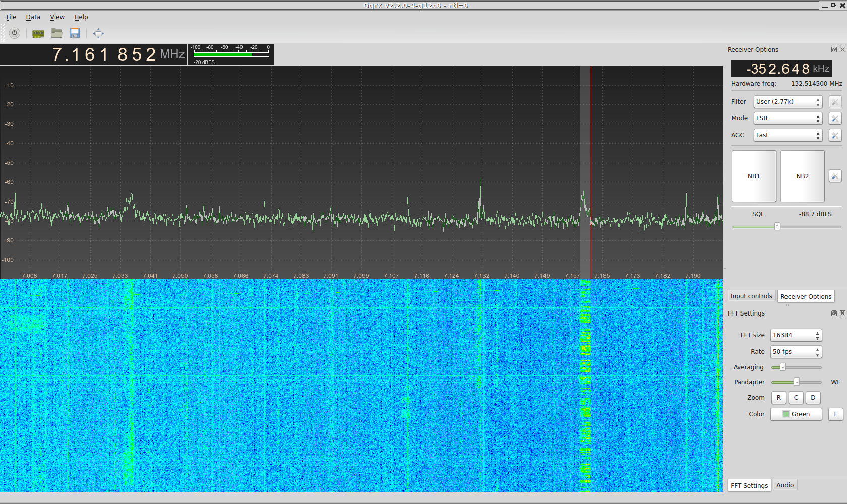
Task: Click the power start DSP icon
Action: pyautogui.click(x=15, y=33)
